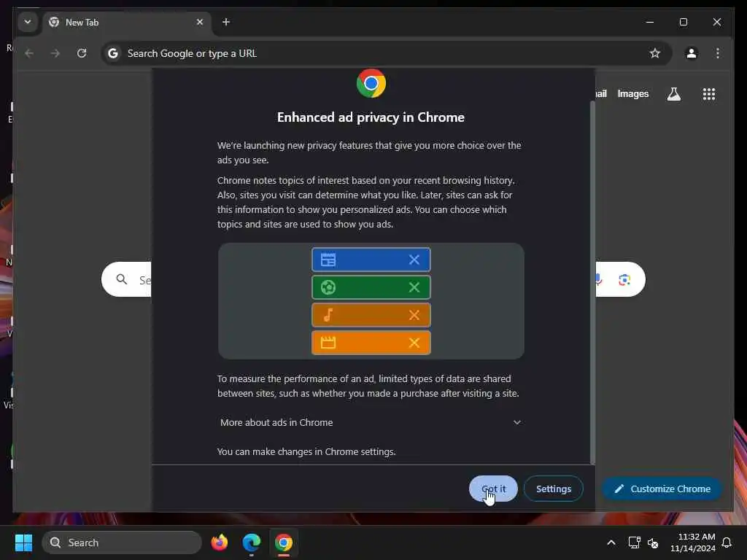Image resolution: width=747 pixels, height=560 pixels.
Task: Click the taskbar Search box
Action: (x=122, y=542)
